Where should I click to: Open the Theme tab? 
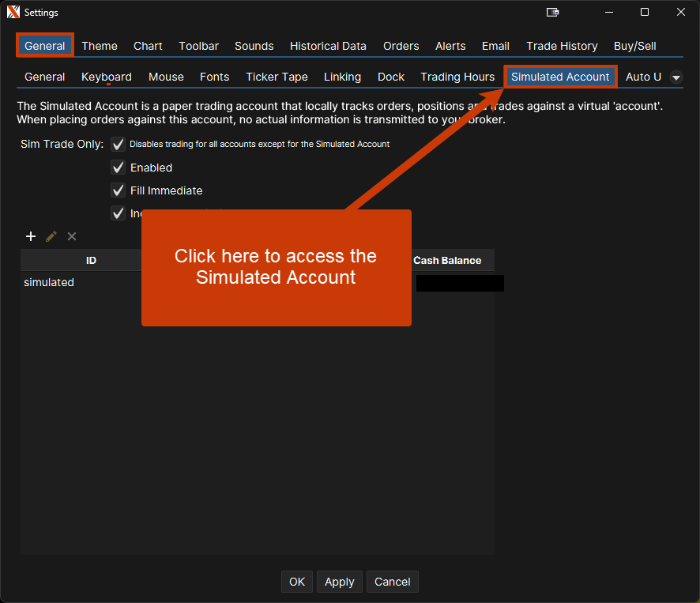pyautogui.click(x=100, y=46)
